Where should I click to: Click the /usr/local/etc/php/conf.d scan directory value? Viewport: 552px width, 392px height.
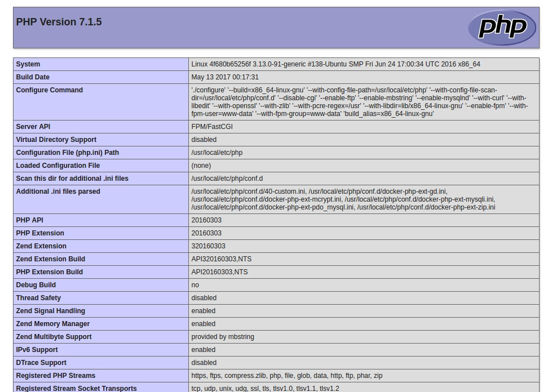pos(227,179)
